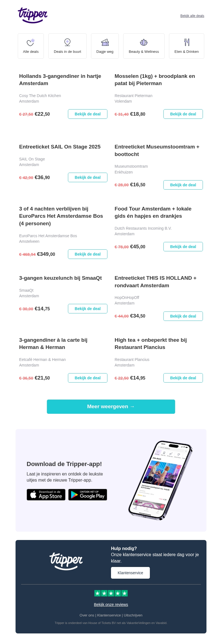
Task: Follow the Bekijk alle deals link
Action: pyautogui.click(x=192, y=16)
